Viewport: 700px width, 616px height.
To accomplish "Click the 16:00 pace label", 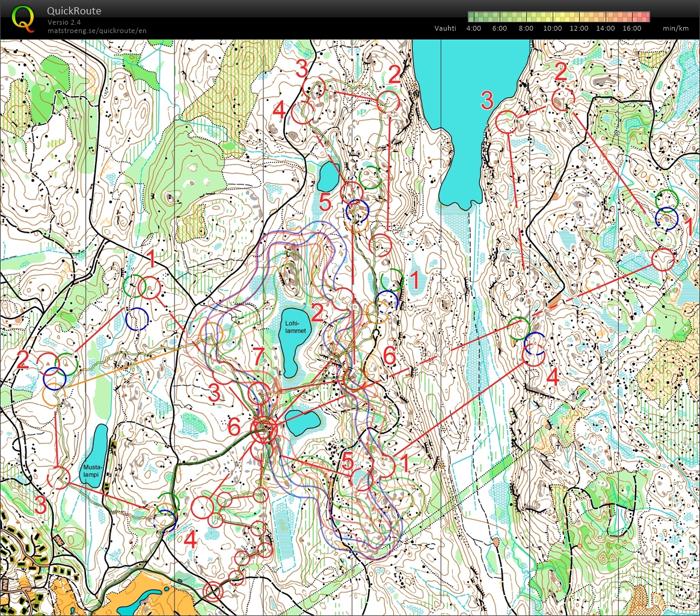I will click(x=631, y=28).
